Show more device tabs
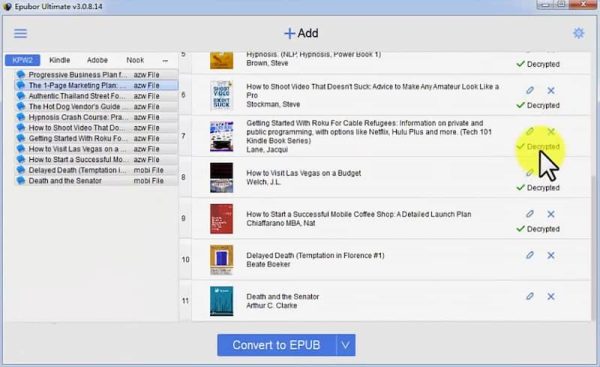 [165, 60]
